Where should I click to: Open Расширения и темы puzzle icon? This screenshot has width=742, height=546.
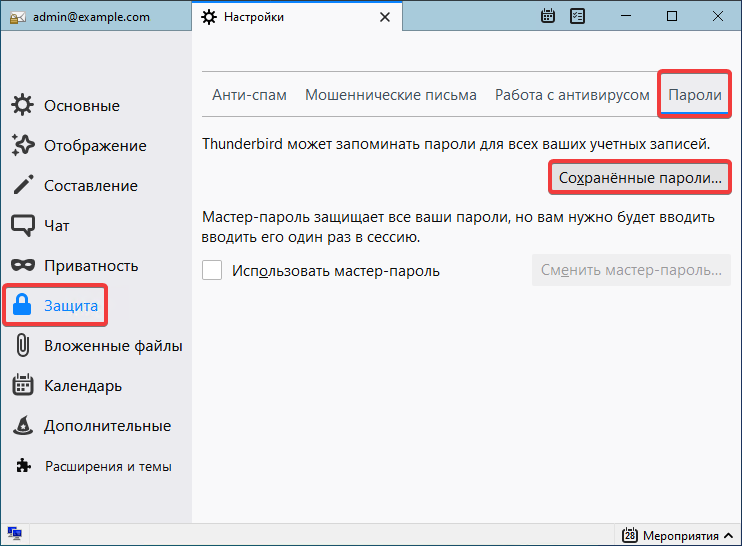click(x=23, y=466)
